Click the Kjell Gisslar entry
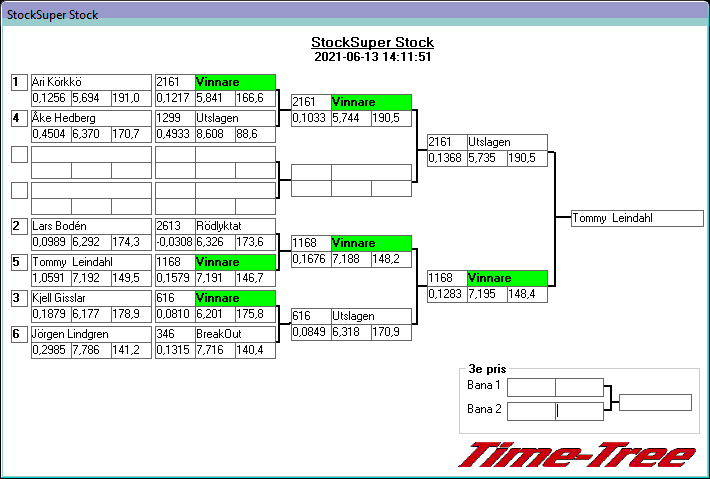This screenshot has width=710, height=479. pos(90,298)
